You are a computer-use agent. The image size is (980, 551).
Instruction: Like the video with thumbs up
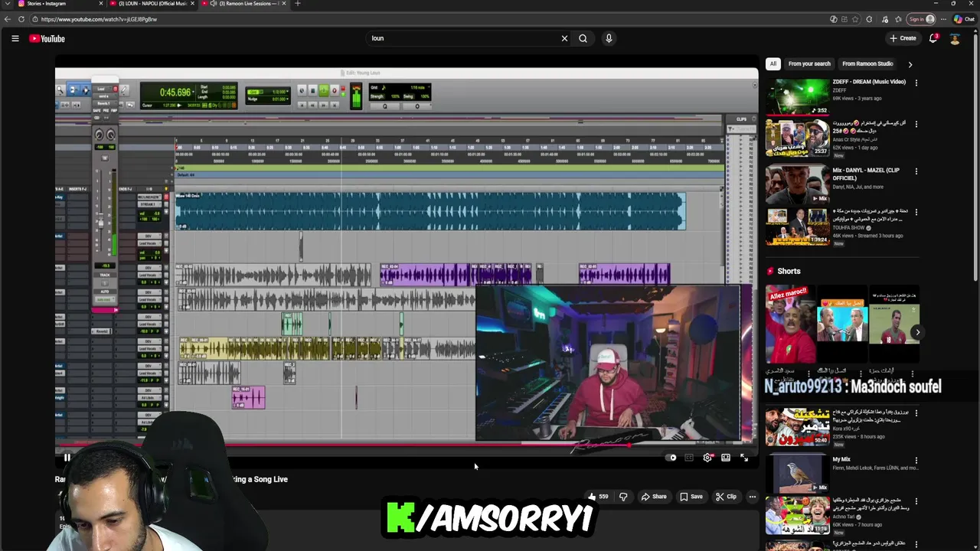(x=598, y=497)
